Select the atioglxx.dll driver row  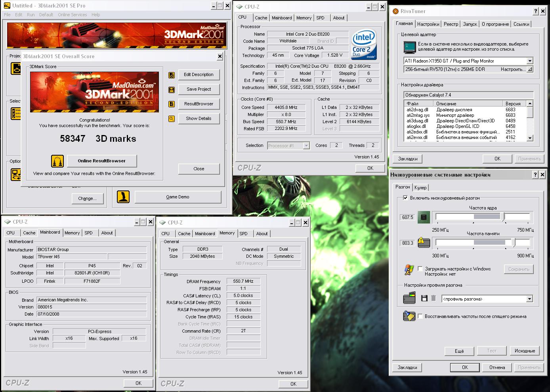464,126
